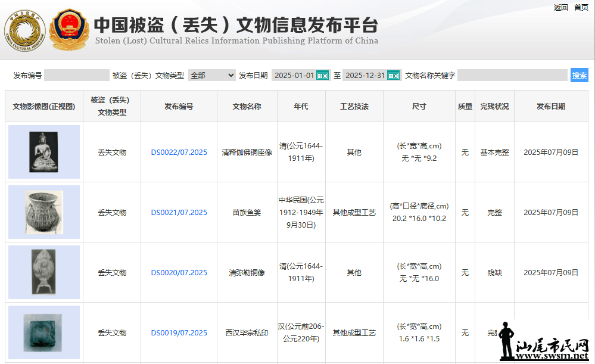Click the end date field 2025-12-31

(365, 75)
